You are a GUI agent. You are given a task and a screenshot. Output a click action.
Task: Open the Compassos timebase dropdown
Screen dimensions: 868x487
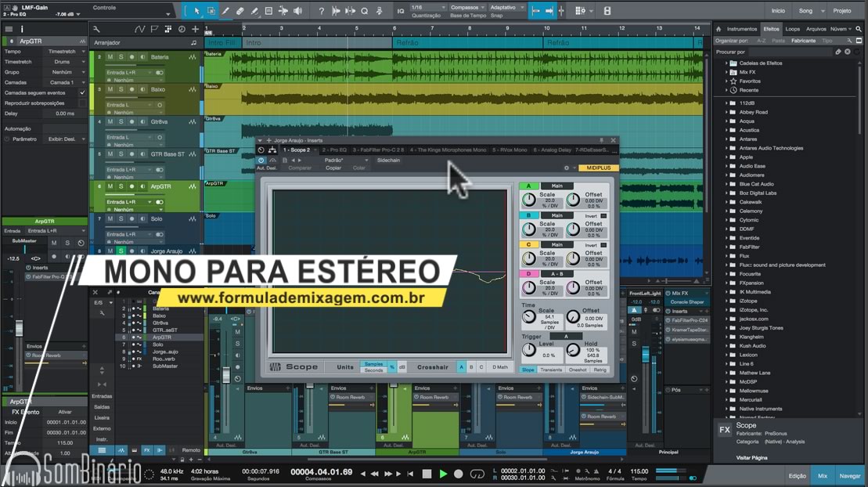[467, 7]
